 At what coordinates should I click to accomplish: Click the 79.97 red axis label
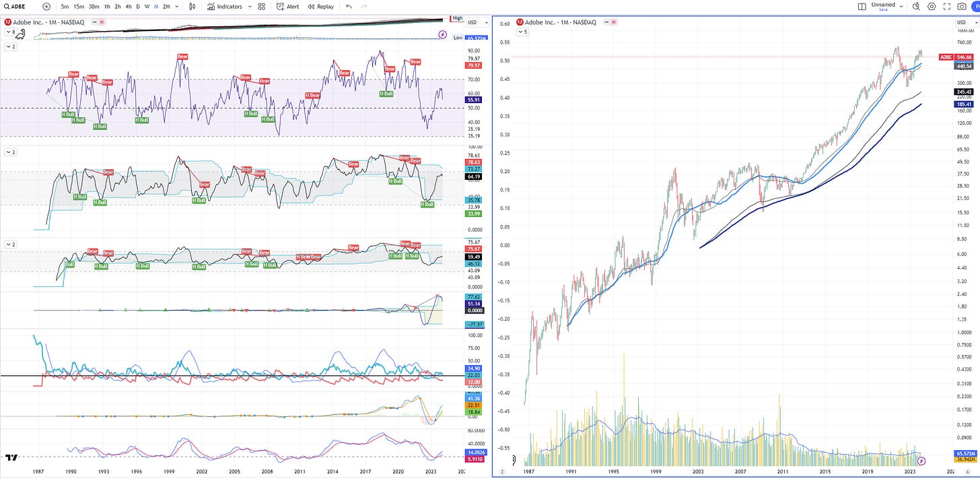pyautogui.click(x=473, y=66)
